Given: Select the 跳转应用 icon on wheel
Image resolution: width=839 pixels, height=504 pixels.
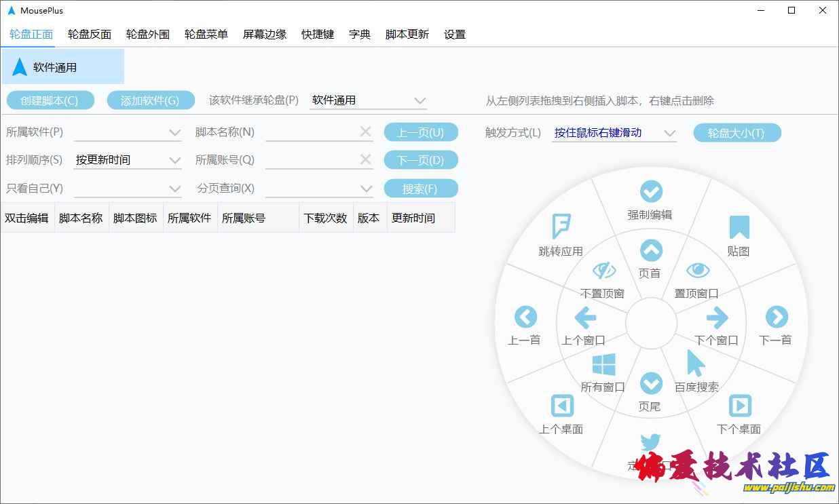Looking at the screenshot, I should [561, 227].
